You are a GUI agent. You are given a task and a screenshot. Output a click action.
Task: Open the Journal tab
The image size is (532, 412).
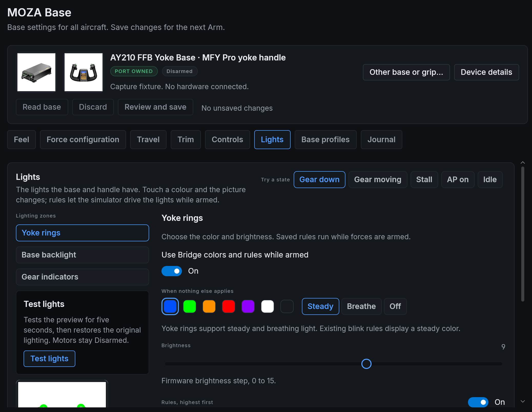pos(381,140)
